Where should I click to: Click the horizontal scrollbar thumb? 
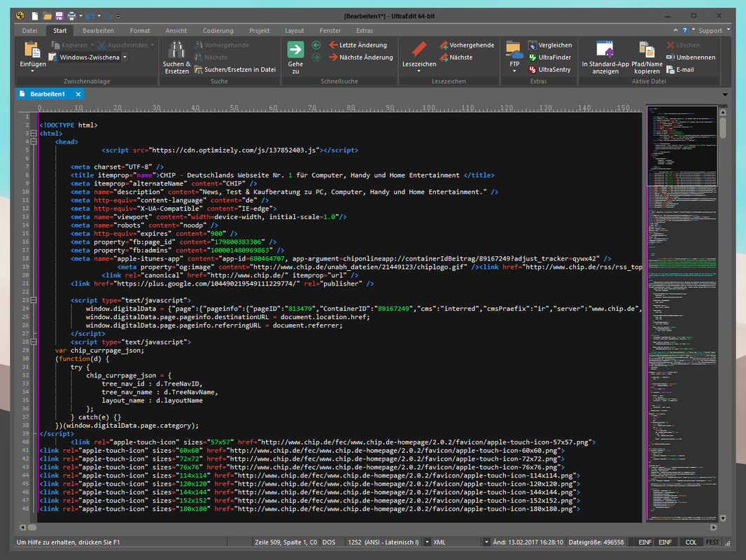click(x=32, y=527)
